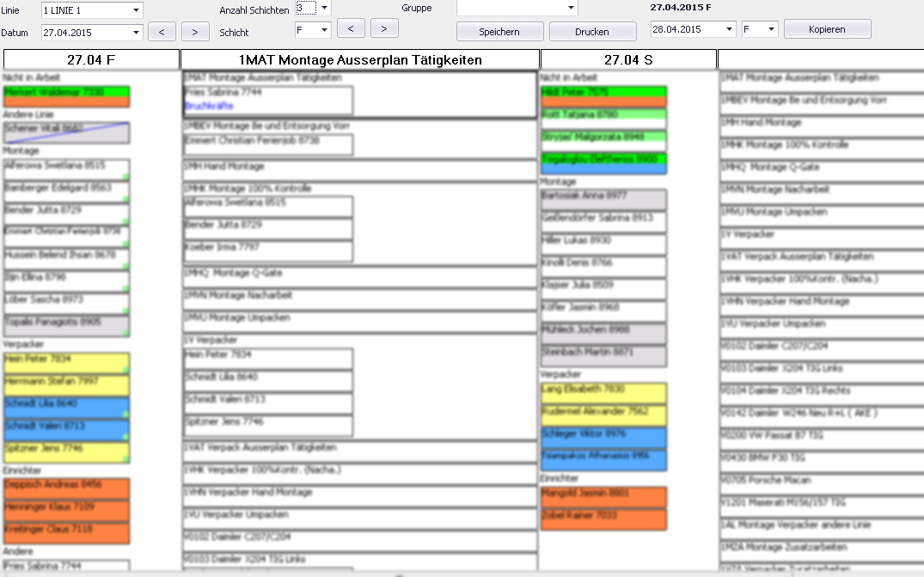Screen dimensions: 924x577
Task: Select the Bamberger Edelgard 8563 card
Action: pos(66,192)
